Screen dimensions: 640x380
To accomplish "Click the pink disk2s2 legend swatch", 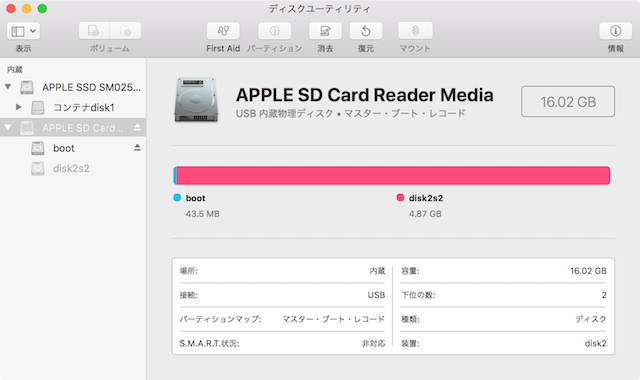I will [x=400, y=198].
